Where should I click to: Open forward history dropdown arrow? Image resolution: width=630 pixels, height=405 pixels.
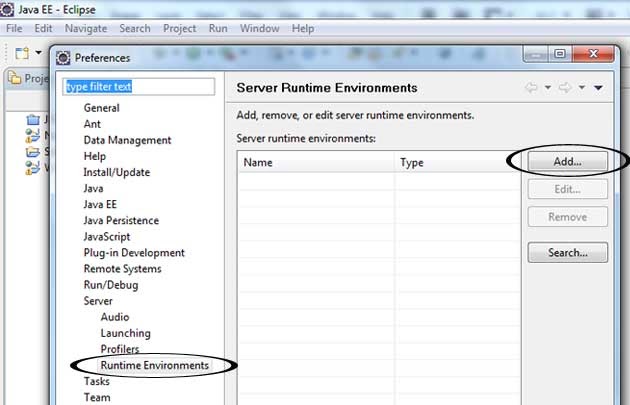(581, 88)
